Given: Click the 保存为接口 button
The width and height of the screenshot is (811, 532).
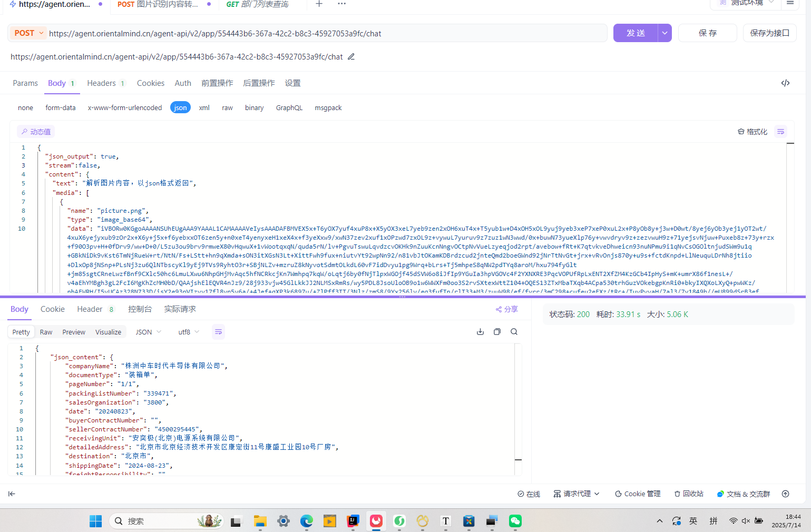Looking at the screenshot, I should pyautogui.click(x=769, y=33).
